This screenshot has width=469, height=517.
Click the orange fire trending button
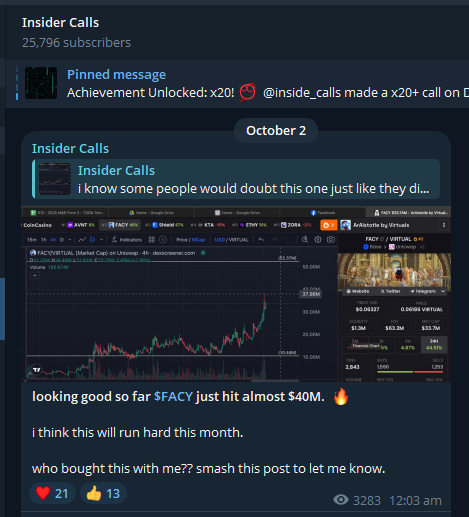tap(328, 225)
